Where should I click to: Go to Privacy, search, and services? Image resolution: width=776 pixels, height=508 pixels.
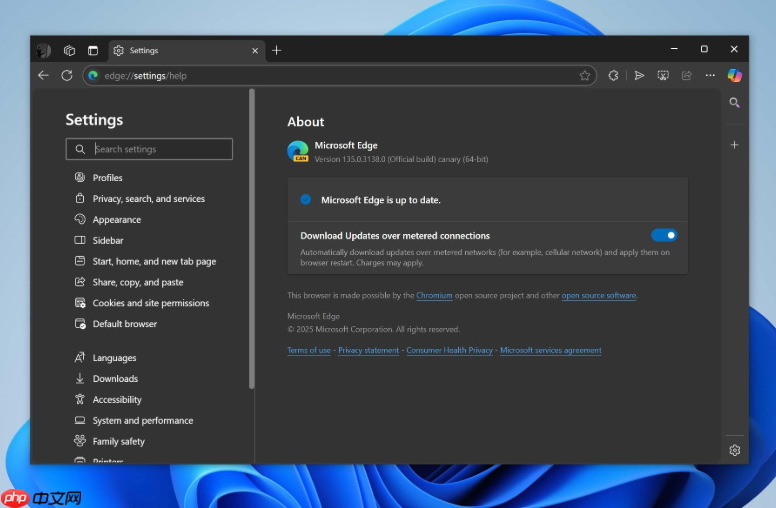pos(148,199)
